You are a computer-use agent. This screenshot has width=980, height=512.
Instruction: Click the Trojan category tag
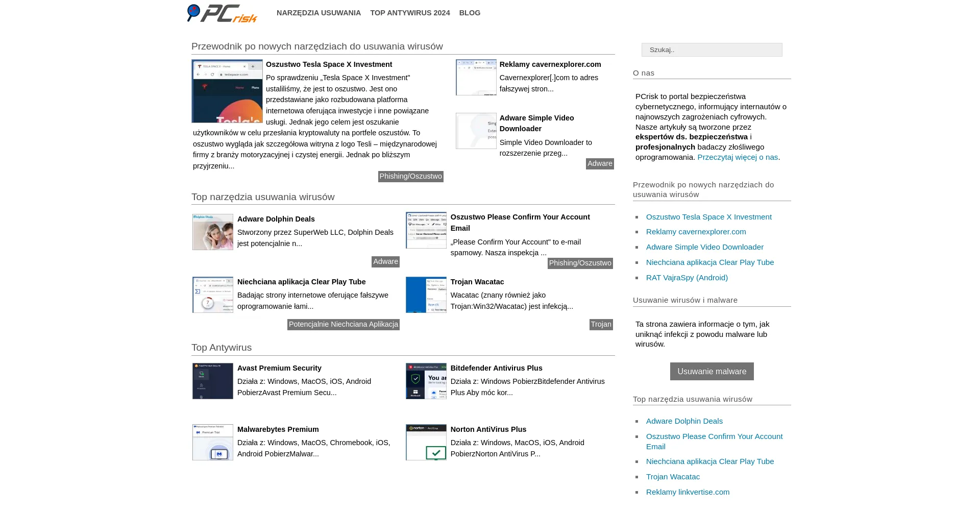[601, 324]
